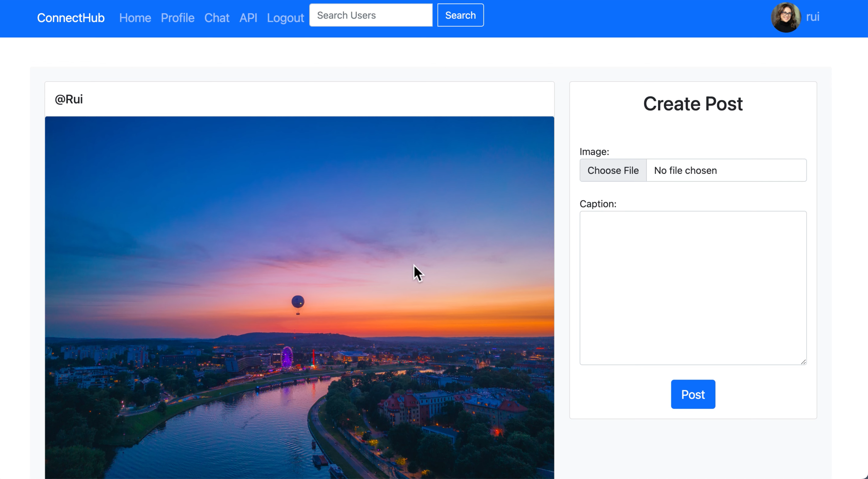Click the rui username in navbar
Screen dimensions: 868x479
pyautogui.click(x=812, y=17)
